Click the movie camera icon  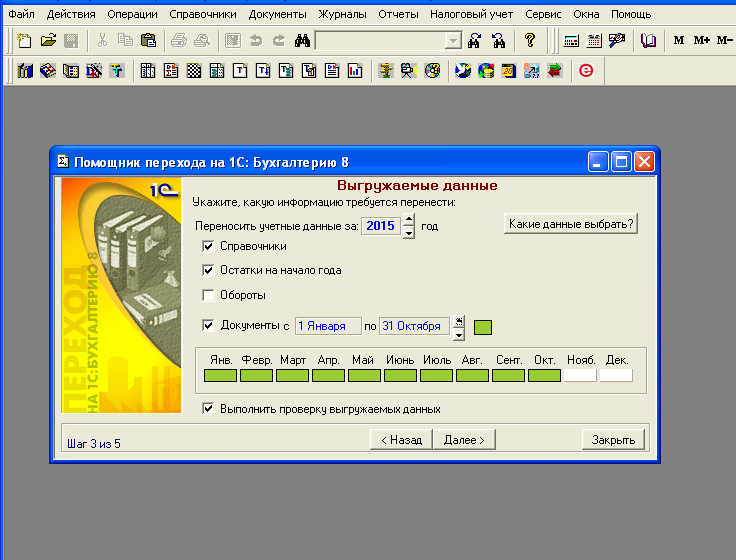(x=409, y=71)
